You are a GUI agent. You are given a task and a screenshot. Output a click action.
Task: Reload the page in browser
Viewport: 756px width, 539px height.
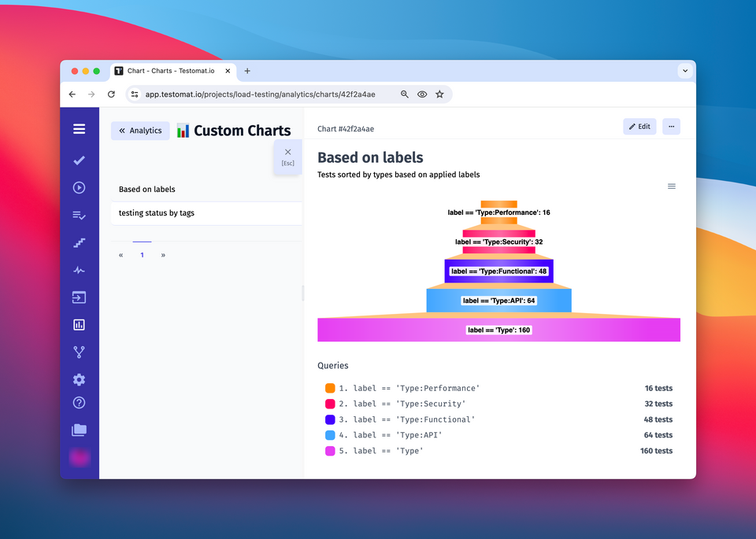111,94
